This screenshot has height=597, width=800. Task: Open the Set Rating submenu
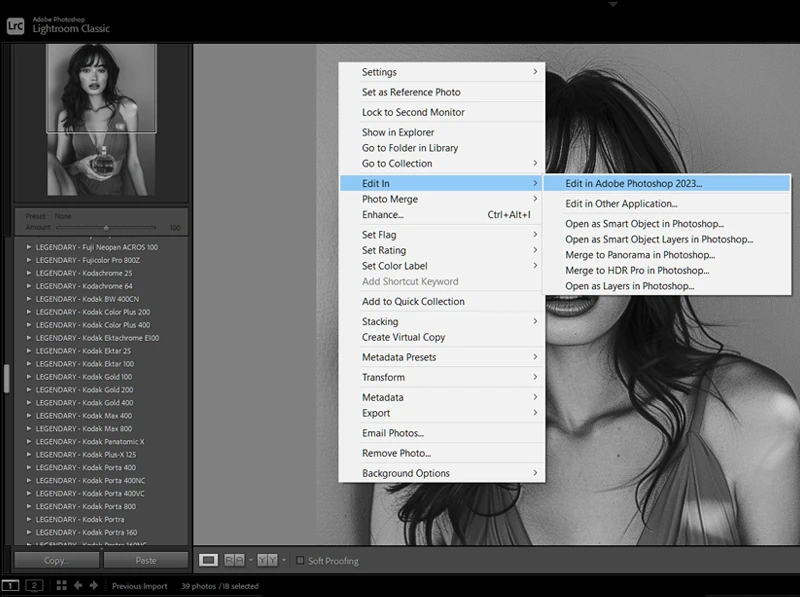(x=442, y=250)
